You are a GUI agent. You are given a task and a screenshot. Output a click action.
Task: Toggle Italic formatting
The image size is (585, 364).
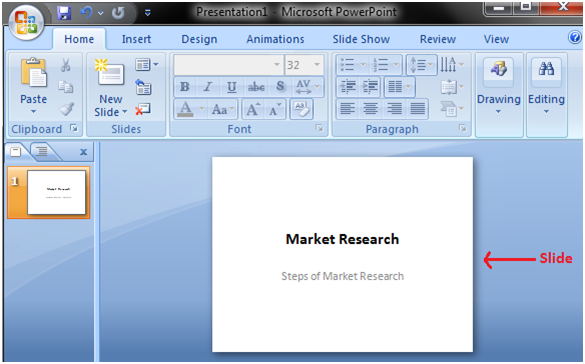coord(208,87)
